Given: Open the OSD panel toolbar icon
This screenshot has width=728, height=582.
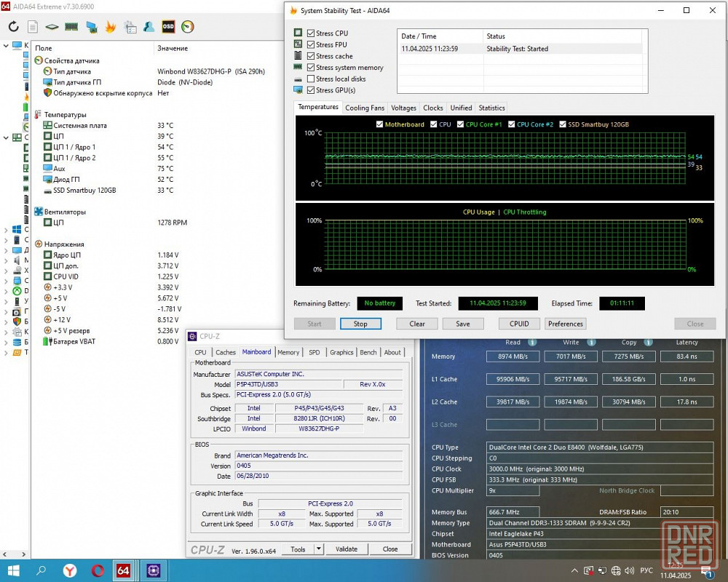Looking at the screenshot, I should tap(168, 26).
